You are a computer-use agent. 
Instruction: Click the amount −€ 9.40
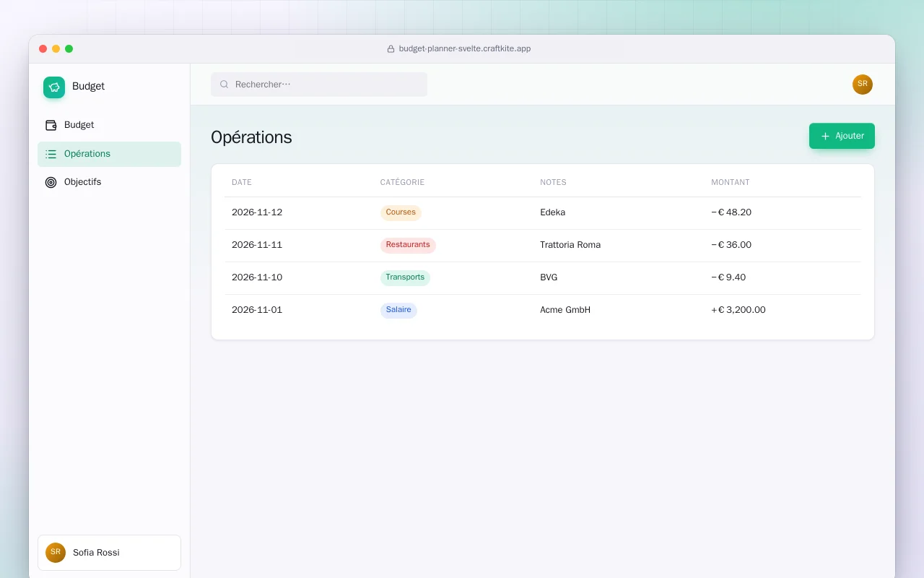(728, 277)
